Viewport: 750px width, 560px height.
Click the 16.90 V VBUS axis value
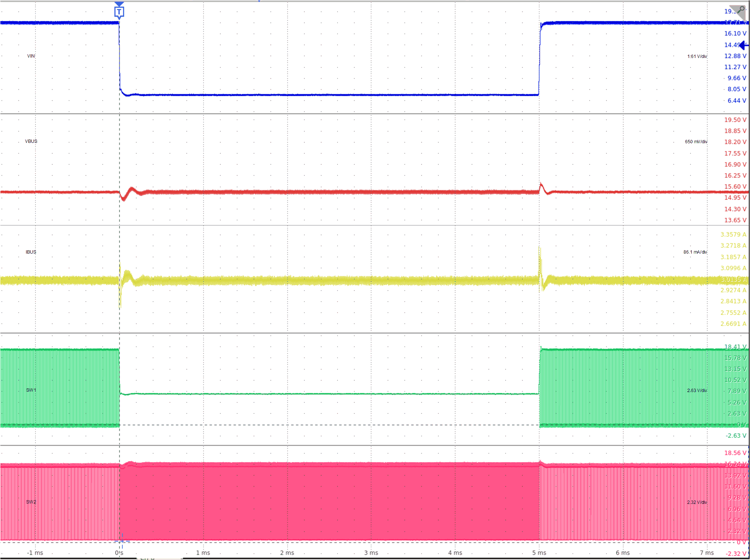(735, 165)
